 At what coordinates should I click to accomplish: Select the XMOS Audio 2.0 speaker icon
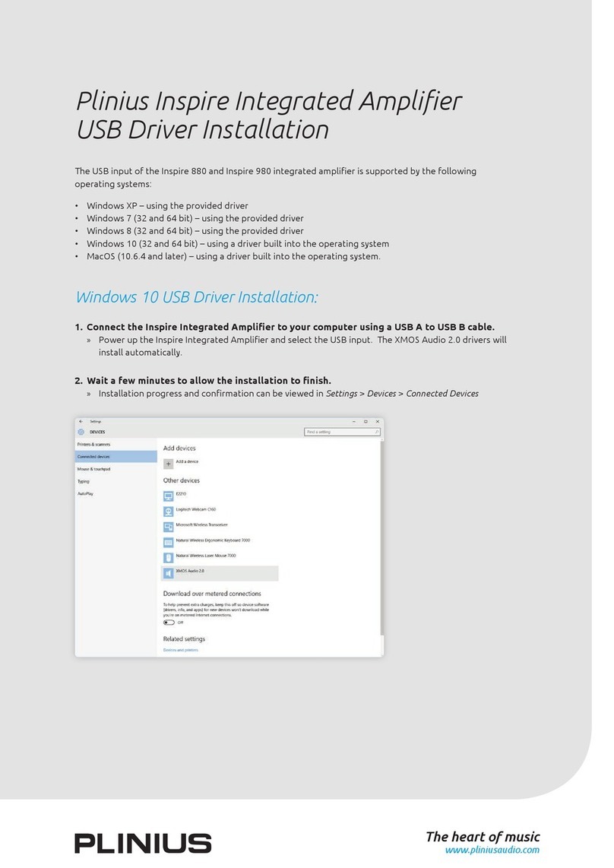pos(168,574)
